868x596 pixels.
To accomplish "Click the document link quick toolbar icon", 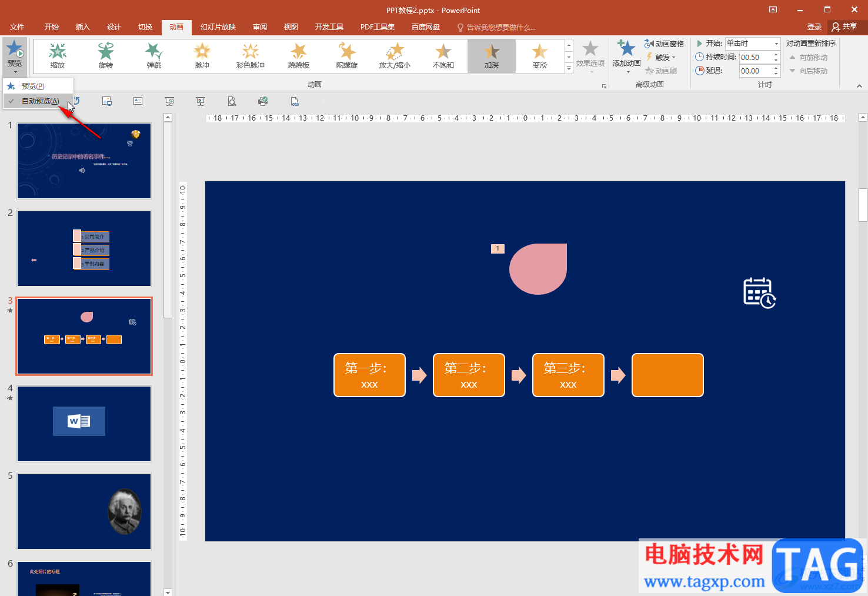I will pos(295,101).
